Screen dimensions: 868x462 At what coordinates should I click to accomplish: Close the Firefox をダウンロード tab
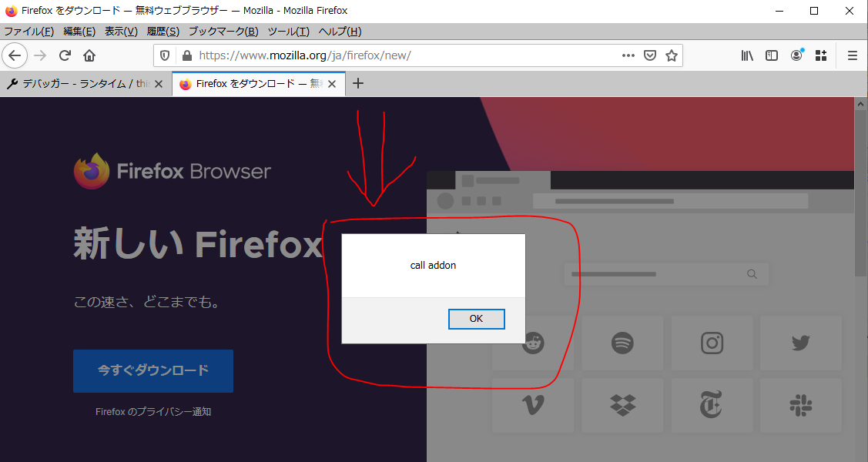[332, 84]
